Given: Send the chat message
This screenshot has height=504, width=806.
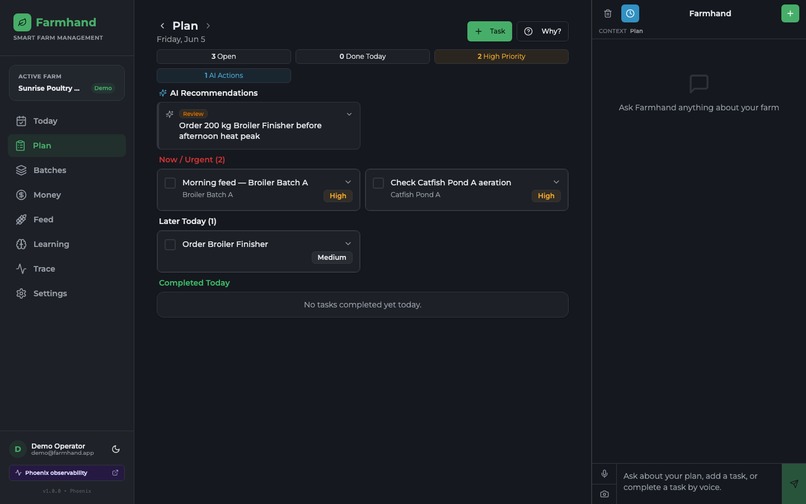Looking at the screenshot, I should pos(794,483).
